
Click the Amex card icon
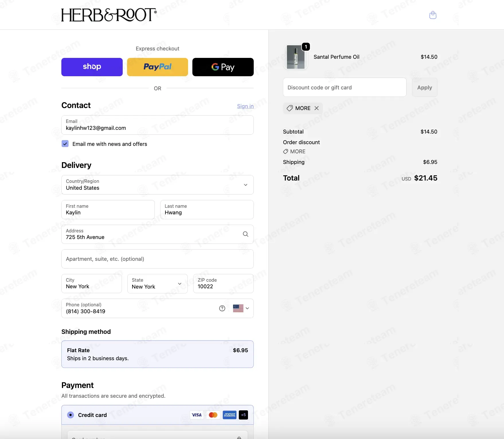point(229,415)
